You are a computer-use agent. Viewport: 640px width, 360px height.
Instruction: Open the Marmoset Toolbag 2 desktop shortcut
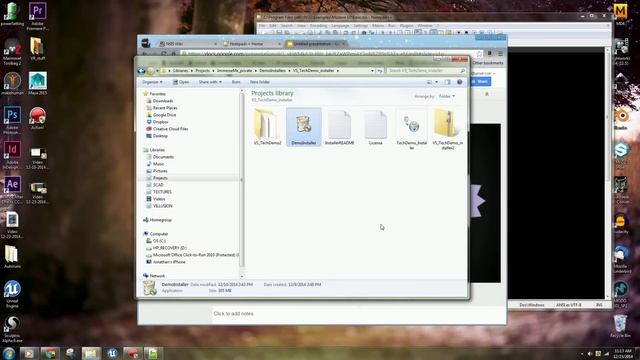12,51
